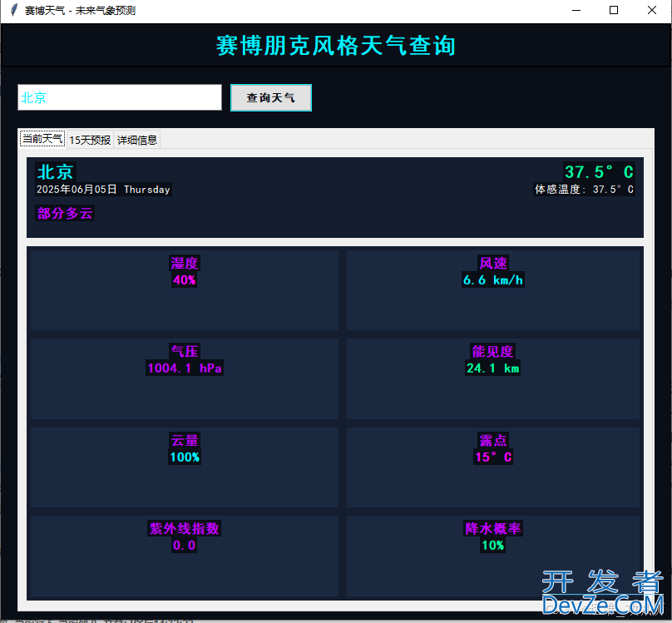Click the date 2025年06月05日 Thursday

[103, 190]
